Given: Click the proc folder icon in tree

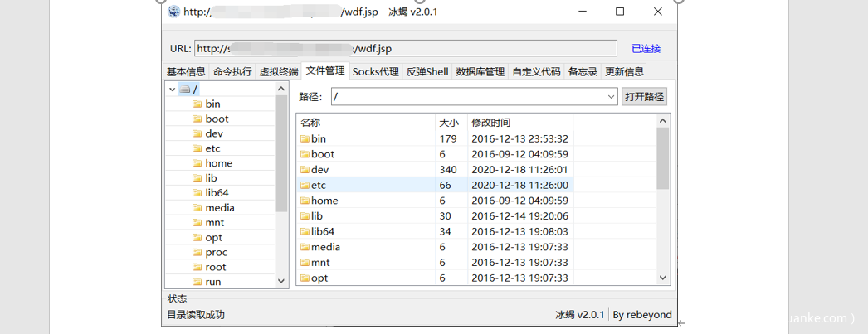Looking at the screenshot, I should tap(197, 252).
